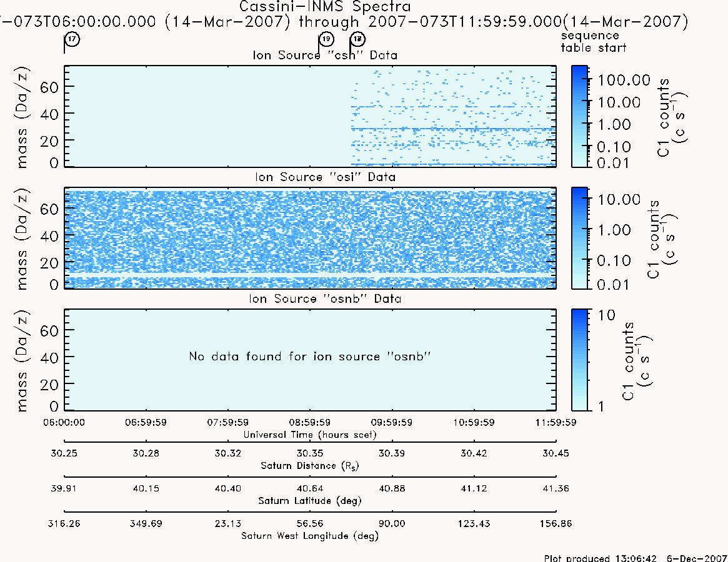Click the Saturn distance value 30.32
This screenshot has height=562, width=728.
tap(228, 453)
